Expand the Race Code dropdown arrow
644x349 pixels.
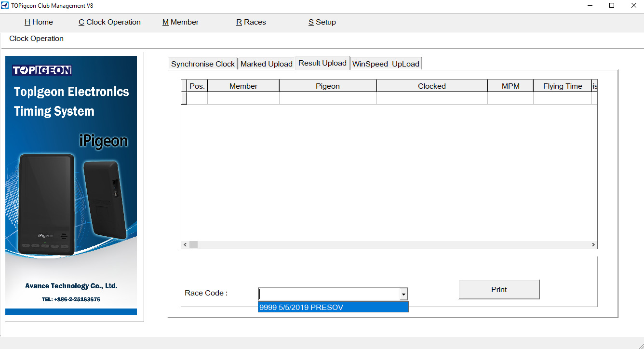403,294
